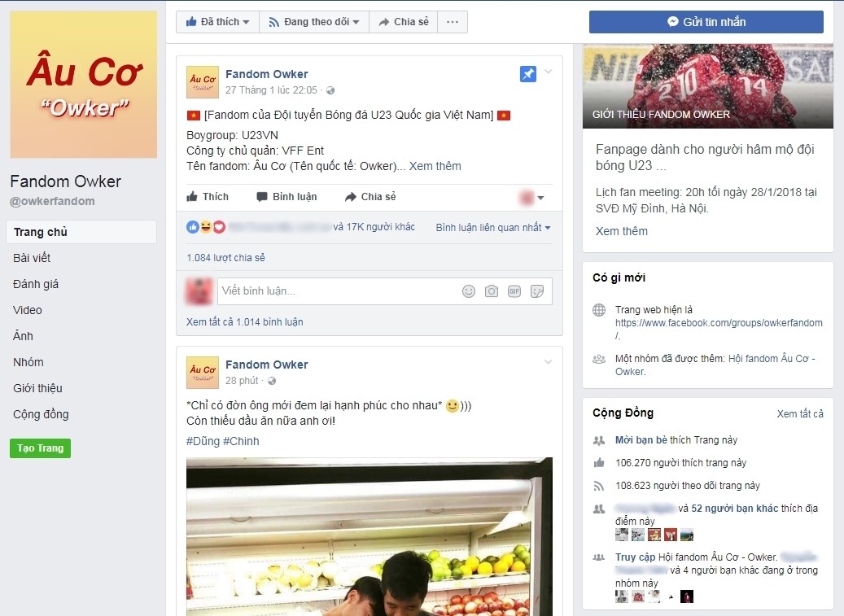Open the pinned post options chevron
Screen dimensions: 844x616
click(x=548, y=72)
